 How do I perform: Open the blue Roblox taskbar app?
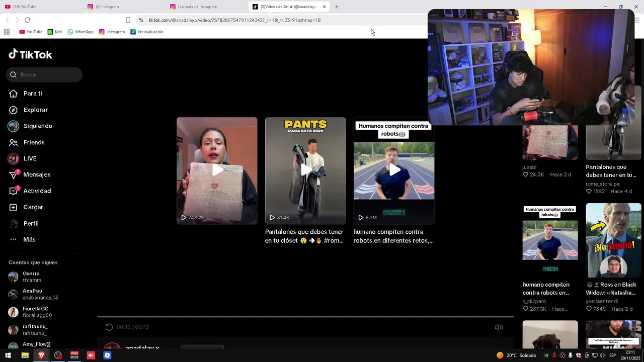(107, 355)
